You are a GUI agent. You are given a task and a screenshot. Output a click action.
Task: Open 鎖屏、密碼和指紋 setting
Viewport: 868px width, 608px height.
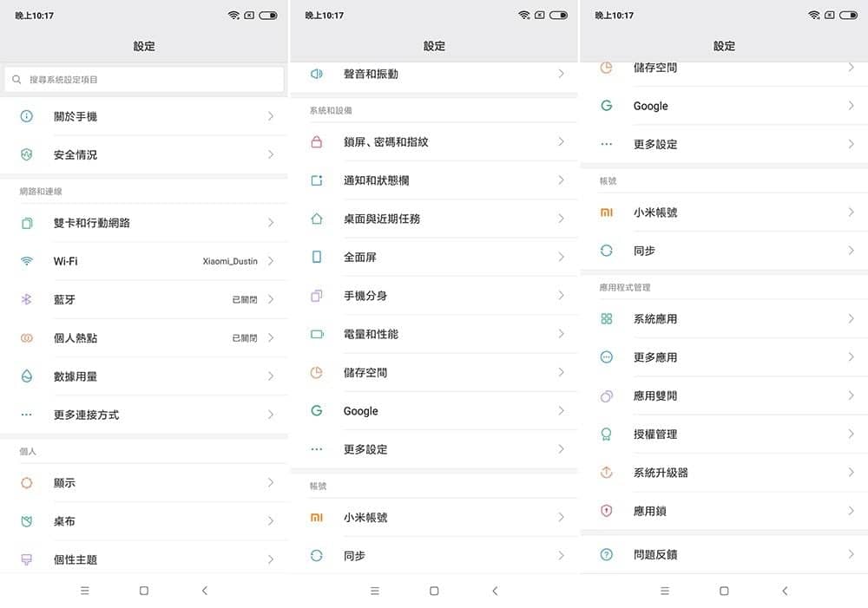click(x=434, y=141)
